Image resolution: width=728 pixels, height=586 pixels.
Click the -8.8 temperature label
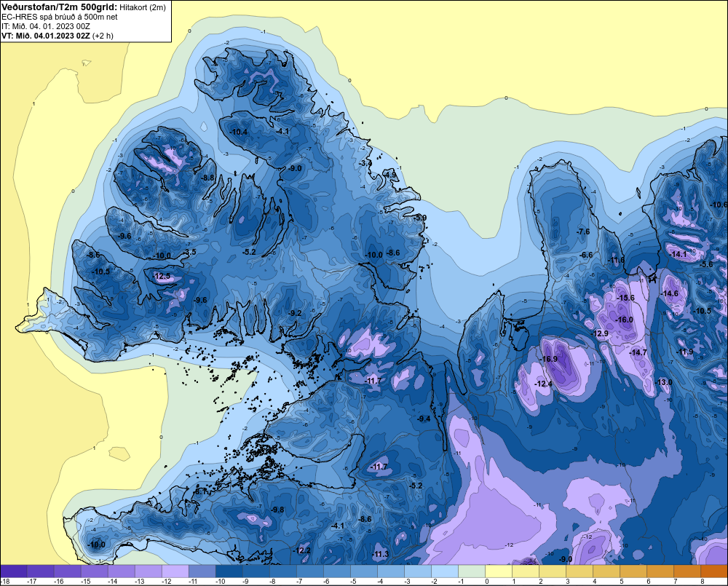coord(207,178)
